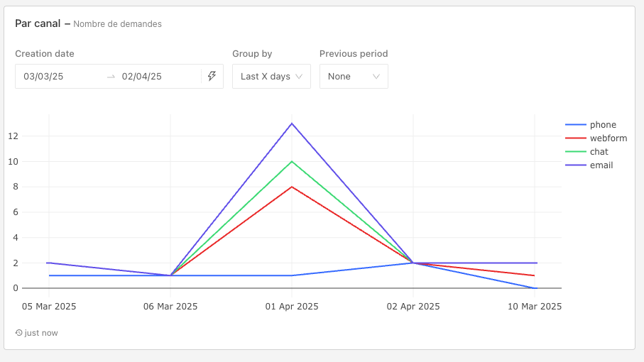Click the email peak at 01 Apr 2025
This screenshot has height=362, width=644.
(x=292, y=124)
